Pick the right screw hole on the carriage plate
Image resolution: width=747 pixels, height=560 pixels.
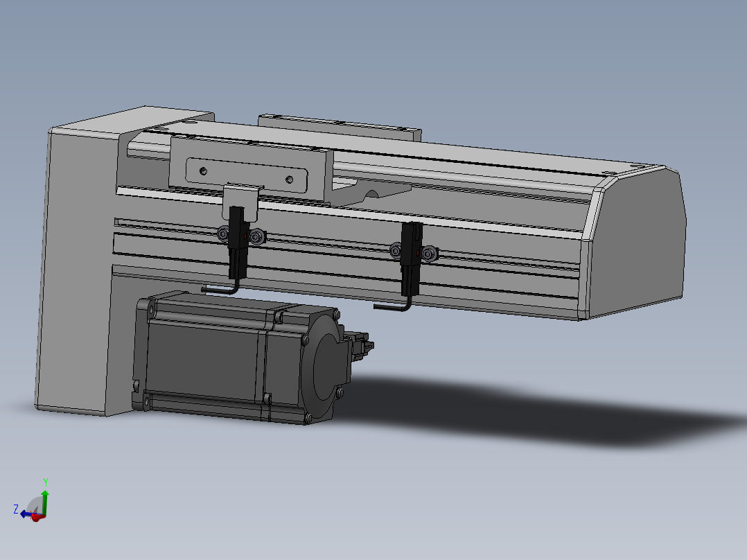(x=289, y=180)
